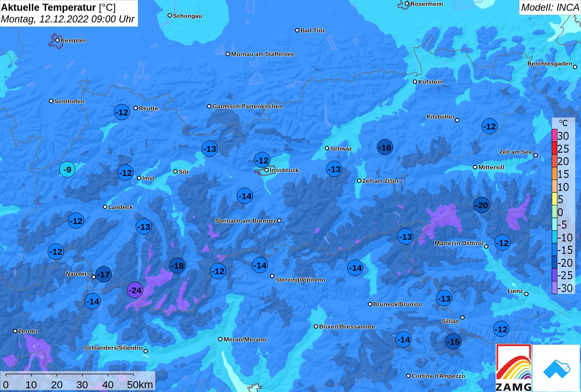Select the Berchtesgaden label
Viewport: 581px width, 392px height.
550,63
